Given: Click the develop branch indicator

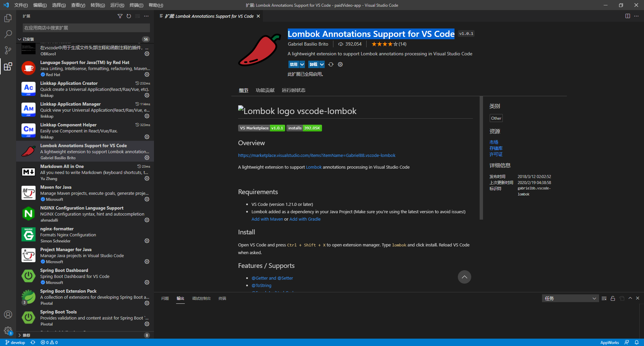Looking at the screenshot, I should [15, 342].
